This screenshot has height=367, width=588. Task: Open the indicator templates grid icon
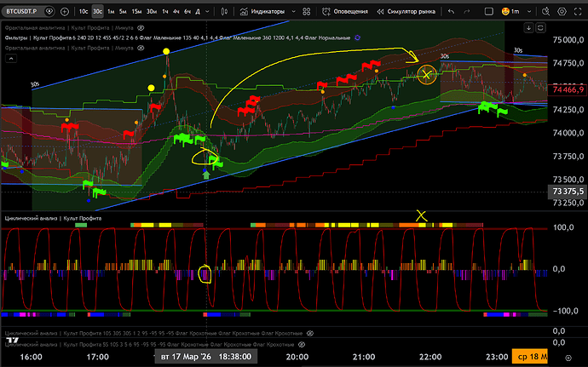[x=304, y=12]
